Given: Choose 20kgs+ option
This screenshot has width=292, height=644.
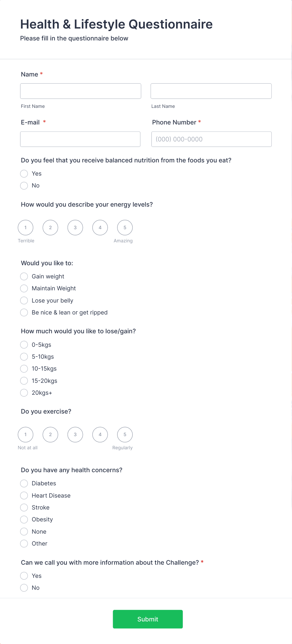Looking at the screenshot, I should point(24,393).
